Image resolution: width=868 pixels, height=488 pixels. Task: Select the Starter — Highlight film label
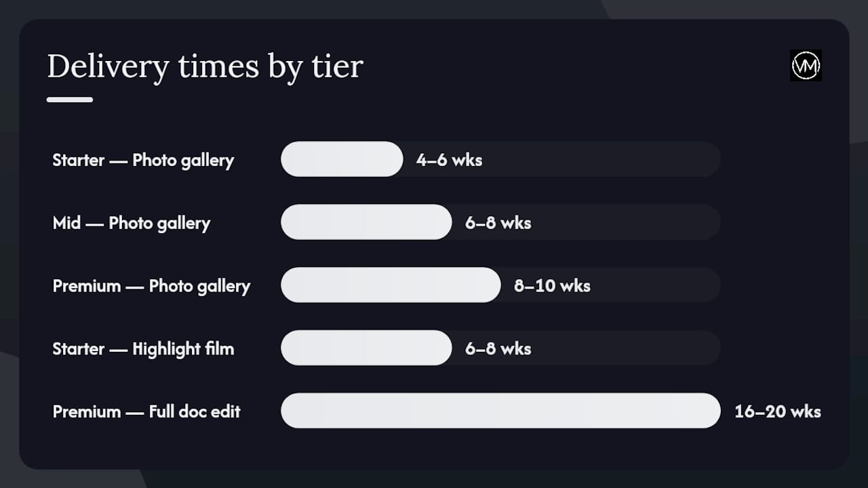(x=143, y=348)
